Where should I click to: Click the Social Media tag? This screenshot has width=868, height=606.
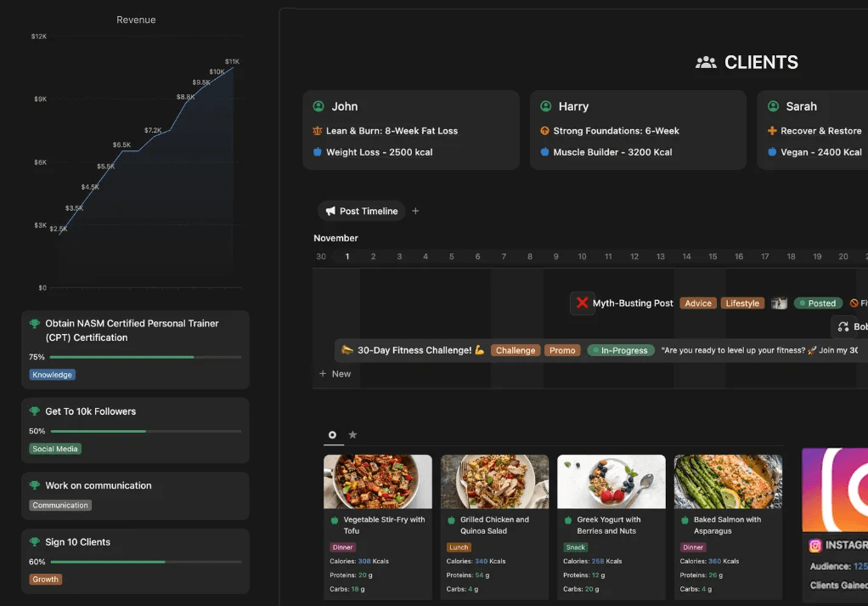[55, 449]
